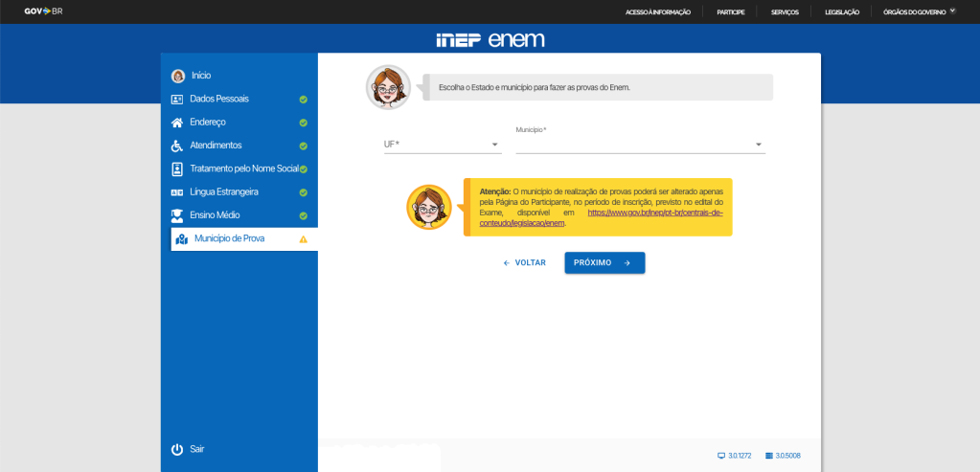Open Acesso à Informação in top bar

pyautogui.click(x=658, y=11)
